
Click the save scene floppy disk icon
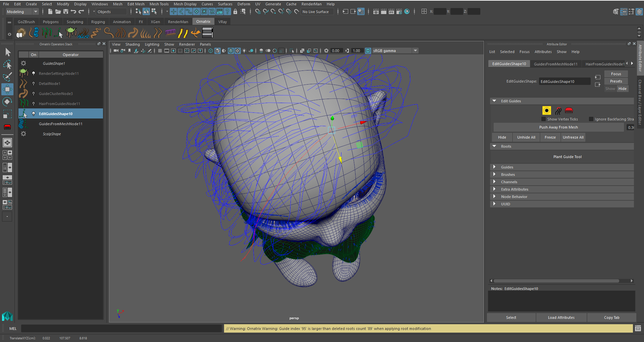click(66, 12)
